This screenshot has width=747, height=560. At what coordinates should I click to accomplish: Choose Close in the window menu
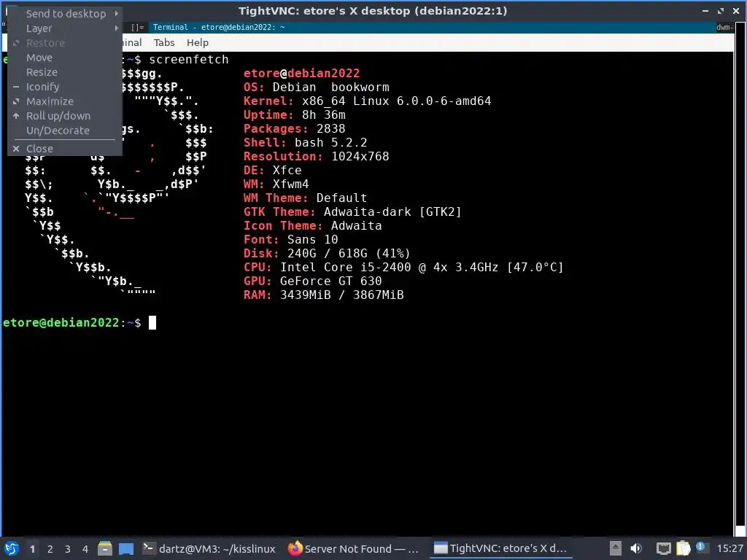click(x=65, y=149)
